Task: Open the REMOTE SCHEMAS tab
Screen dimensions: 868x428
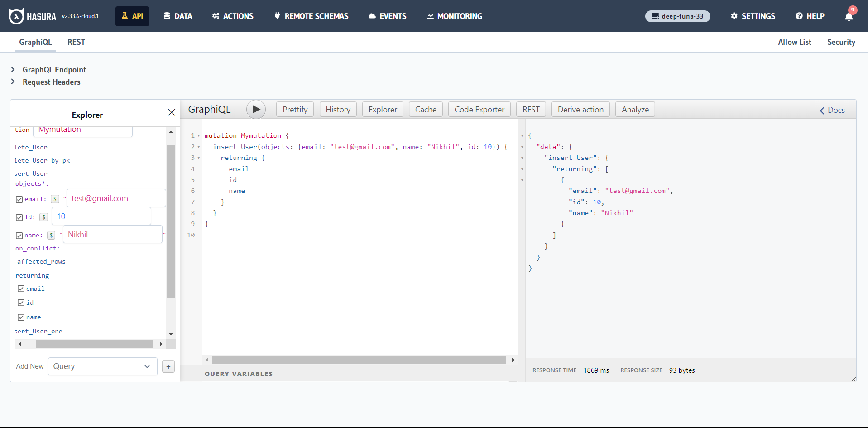Action: click(312, 16)
